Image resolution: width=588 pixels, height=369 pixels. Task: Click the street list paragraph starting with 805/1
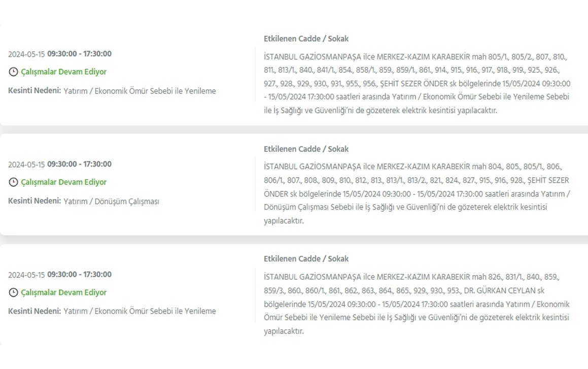click(416, 83)
